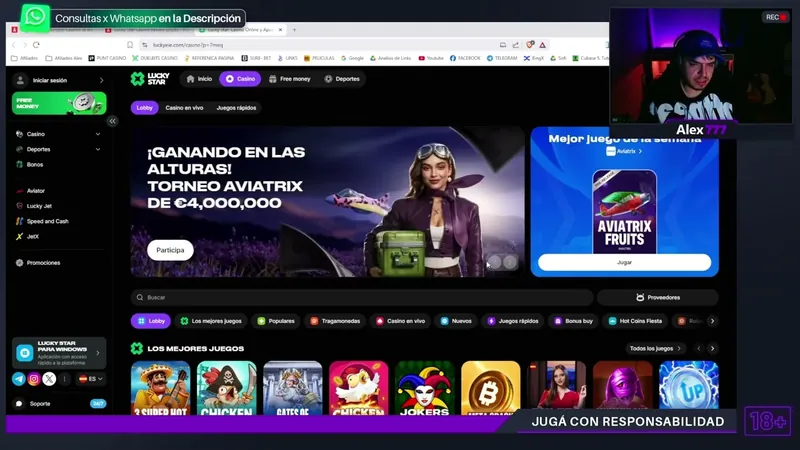This screenshot has width=800, height=450.
Task: Click the Jugar button
Action: (624, 262)
